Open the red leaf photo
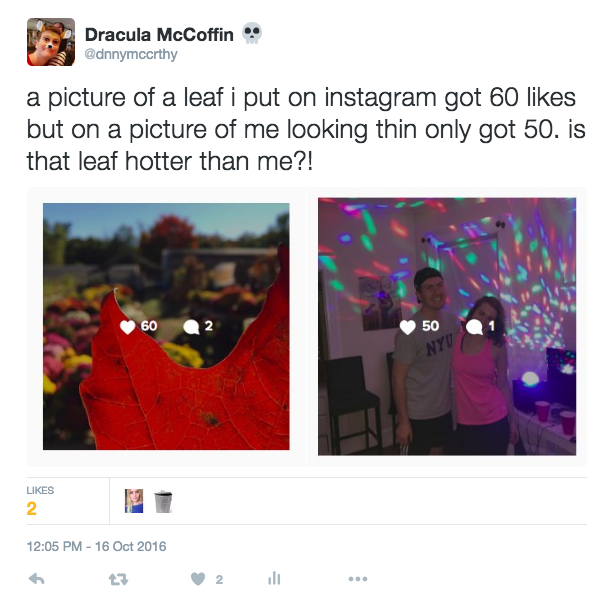 pyautogui.click(x=166, y=326)
